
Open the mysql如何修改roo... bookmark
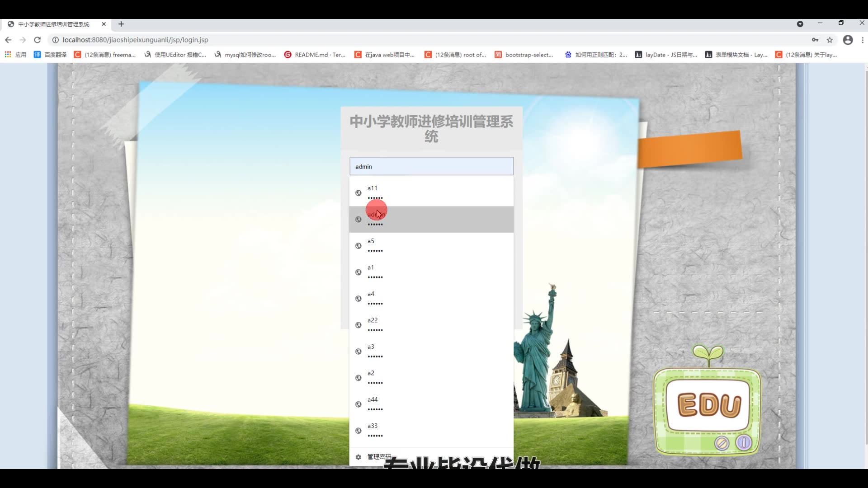[245, 55]
